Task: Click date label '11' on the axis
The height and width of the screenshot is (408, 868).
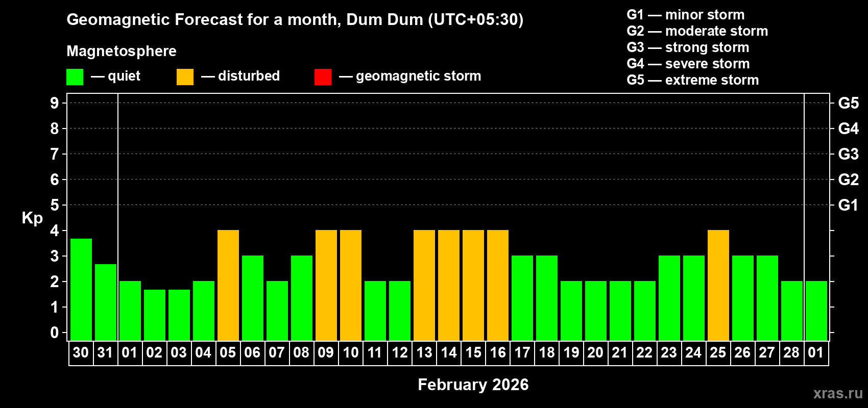Action: click(x=375, y=353)
